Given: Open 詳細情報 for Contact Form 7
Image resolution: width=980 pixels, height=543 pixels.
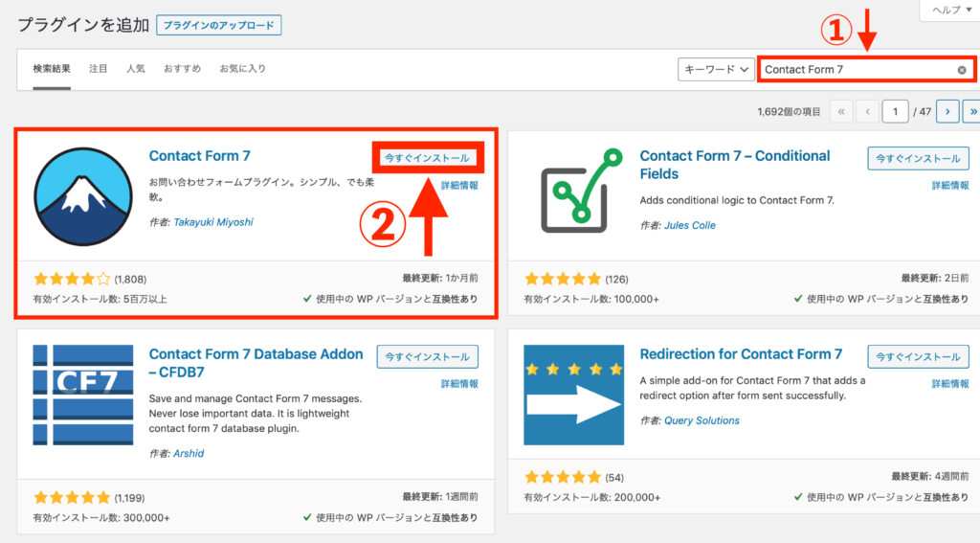Looking at the screenshot, I should 459,185.
